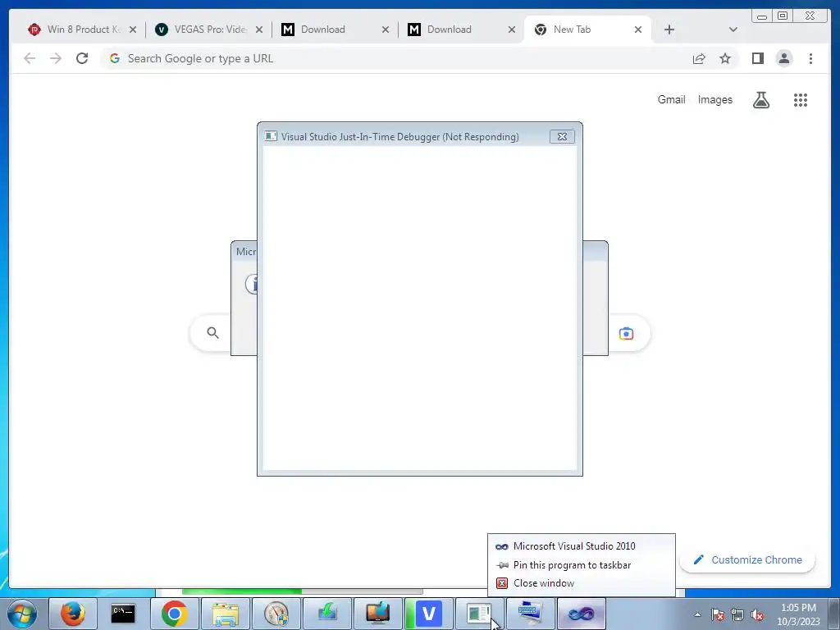840x630 pixels.
Task: Click the Action Center flag tray icon
Action: tap(718, 614)
